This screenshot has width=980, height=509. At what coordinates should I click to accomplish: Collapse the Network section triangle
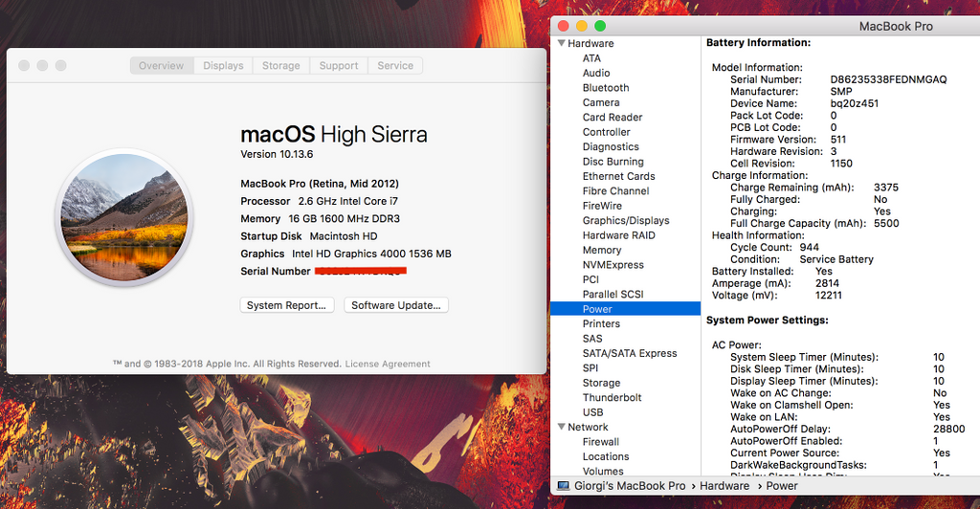click(x=561, y=427)
